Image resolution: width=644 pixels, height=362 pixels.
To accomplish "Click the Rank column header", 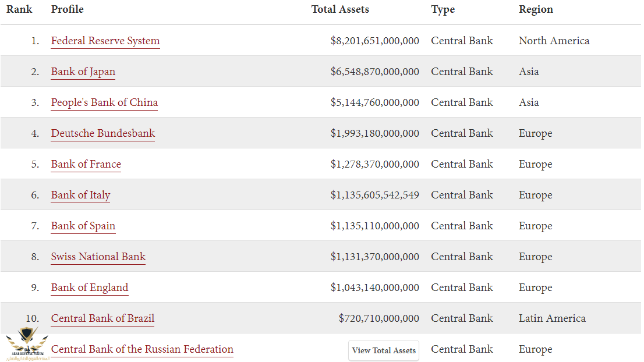I will coord(19,9).
